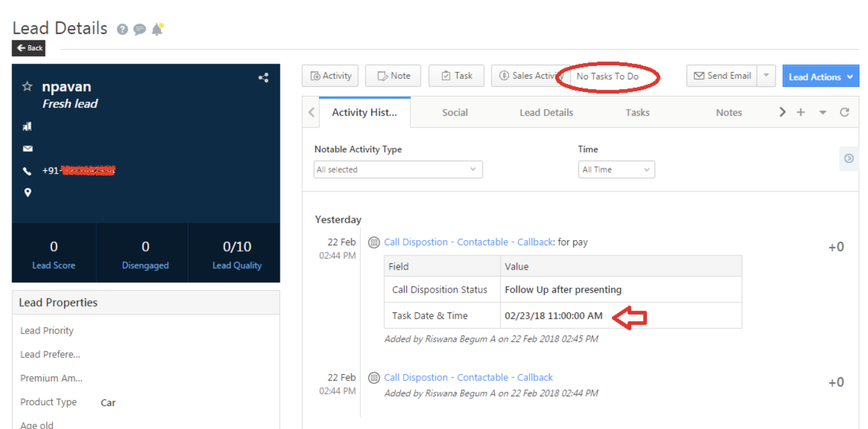The height and width of the screenshot is (429, 868).
Task: Click the help question mark icon
Action: tap(122, 29)
